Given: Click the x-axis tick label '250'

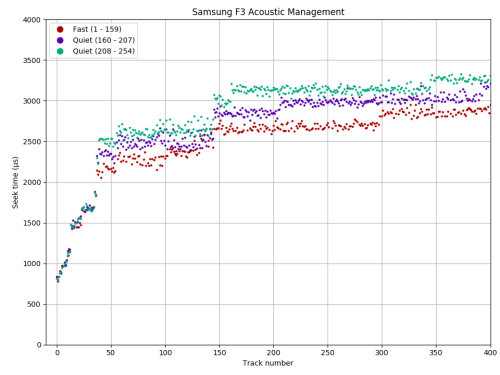Looking at the screenshot, I should pos(328,353).
